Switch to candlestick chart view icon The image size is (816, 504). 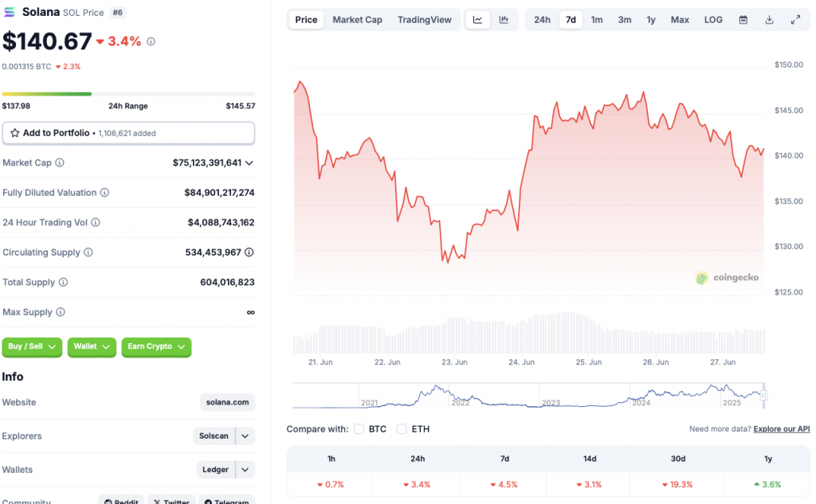[504, 20]
